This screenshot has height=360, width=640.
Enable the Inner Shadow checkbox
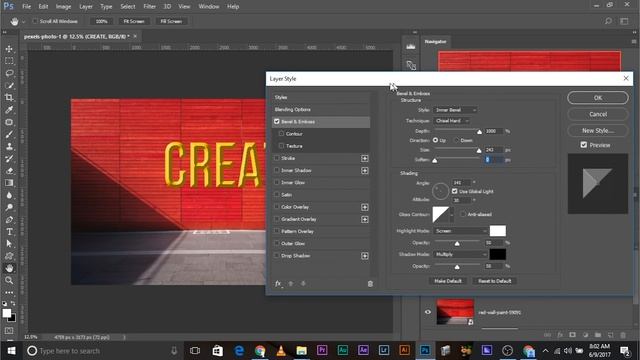point(277,170)
